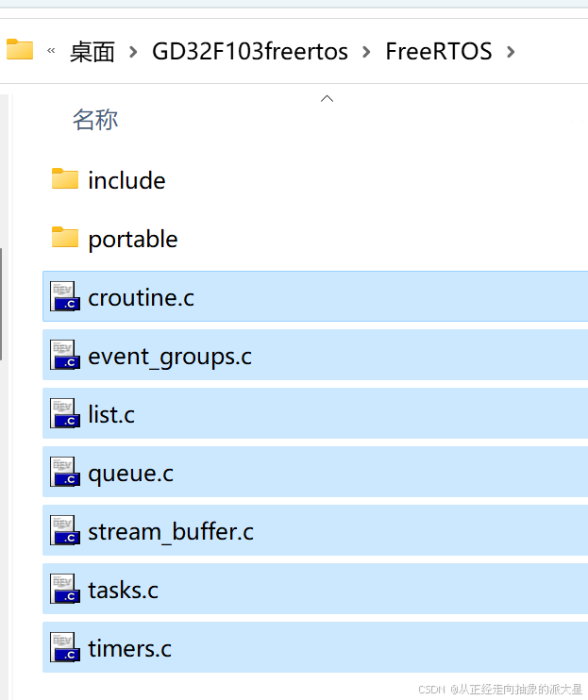The image size is (588, 700).
Task: Select the tasks.c file name
Action: [x=124, y=590]
